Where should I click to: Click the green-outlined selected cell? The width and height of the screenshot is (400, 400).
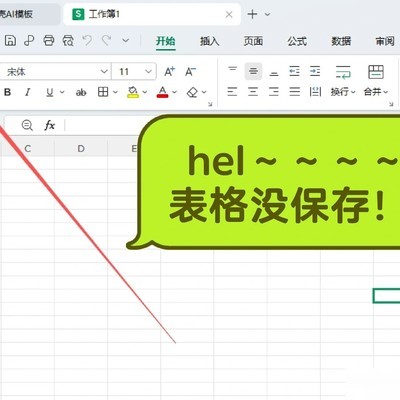tap(387, 296)
